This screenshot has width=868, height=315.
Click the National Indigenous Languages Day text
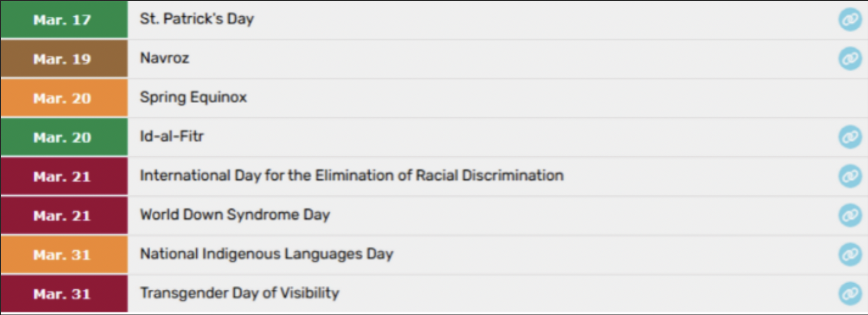point(267,254)
